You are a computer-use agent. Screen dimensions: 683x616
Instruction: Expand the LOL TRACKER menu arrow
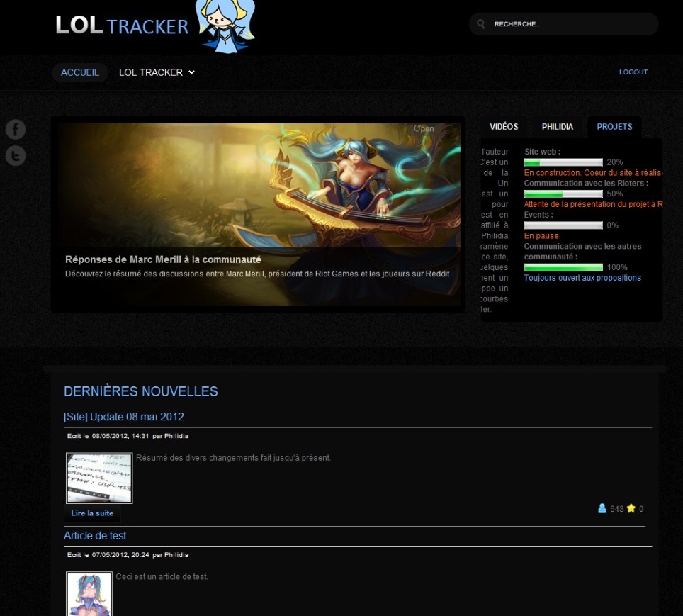click(x=191, y=72)
